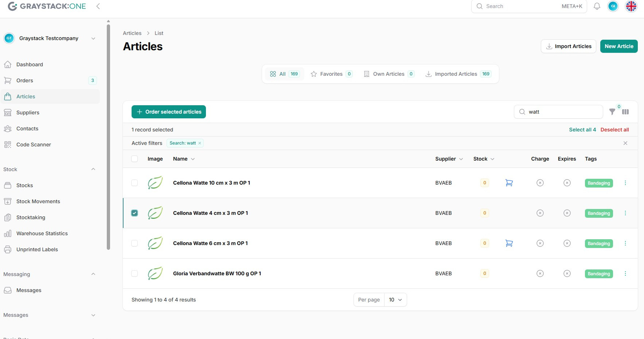Open the Per page dropdown
The width and height of the screenshot is (644, 339).
click(395, 300)
